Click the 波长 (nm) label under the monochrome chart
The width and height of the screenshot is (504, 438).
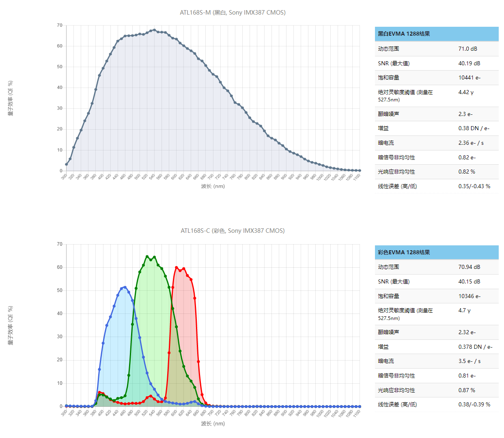tap(213, 186)
